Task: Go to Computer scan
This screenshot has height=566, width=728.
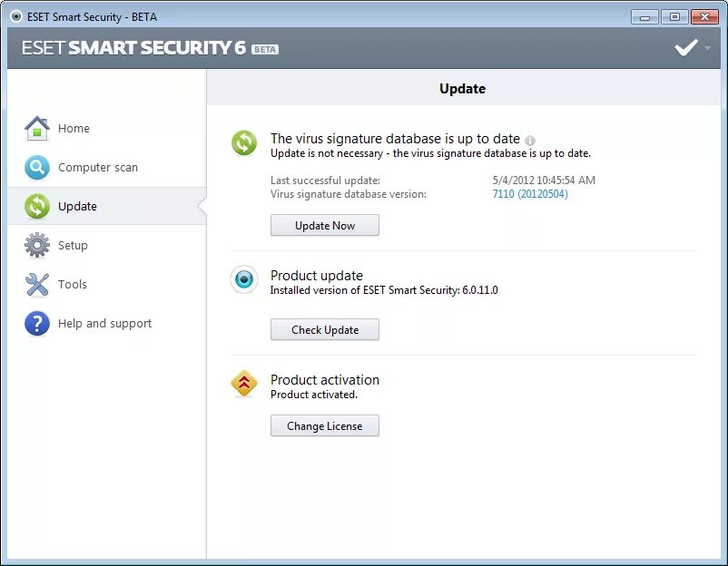Action: (98, 168)
